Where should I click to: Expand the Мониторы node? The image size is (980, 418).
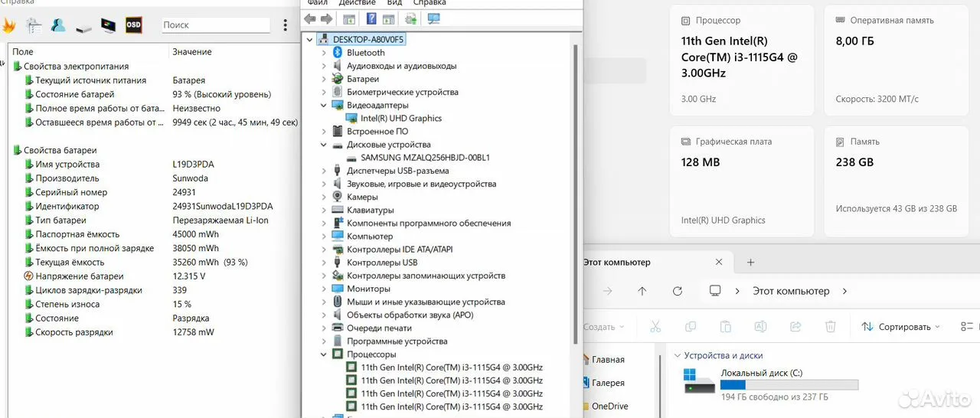[x=324, y=289]
